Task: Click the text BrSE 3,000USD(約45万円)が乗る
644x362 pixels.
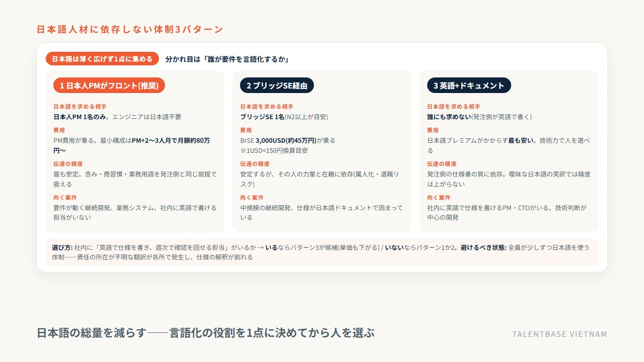Action: [288, 140]
